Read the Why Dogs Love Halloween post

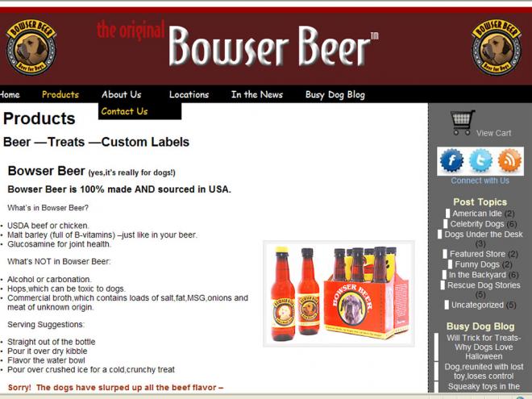coord(484,347)
